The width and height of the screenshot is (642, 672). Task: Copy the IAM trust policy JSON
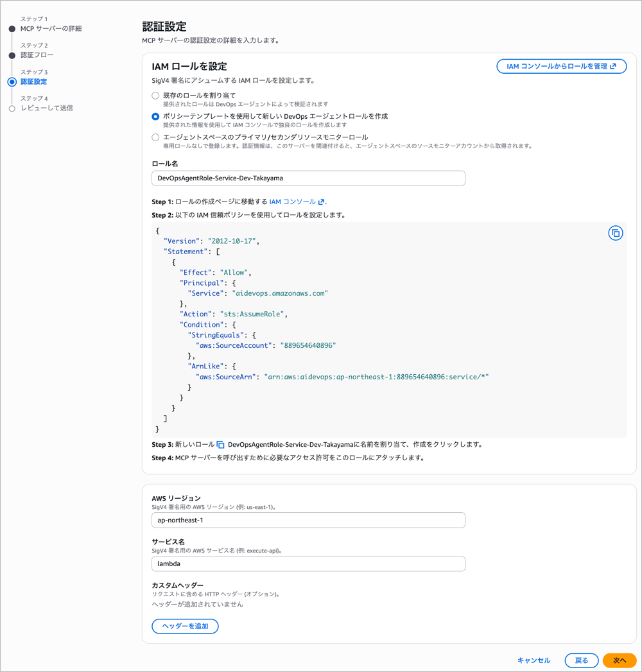pos(616,233)
